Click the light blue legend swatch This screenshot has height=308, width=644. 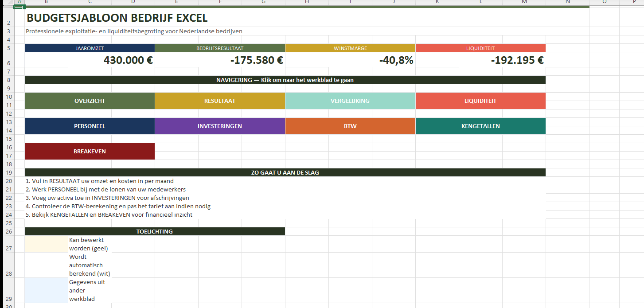coord(46,290)
